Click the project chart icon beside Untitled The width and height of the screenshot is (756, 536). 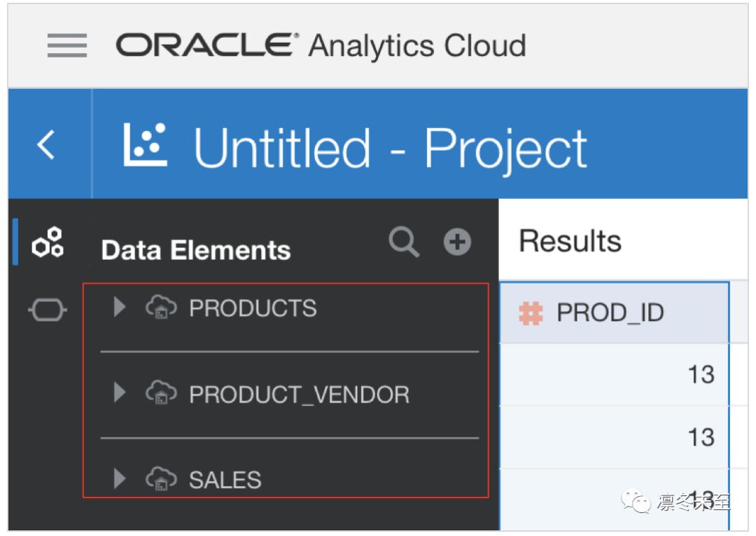(x=145, y=145)
